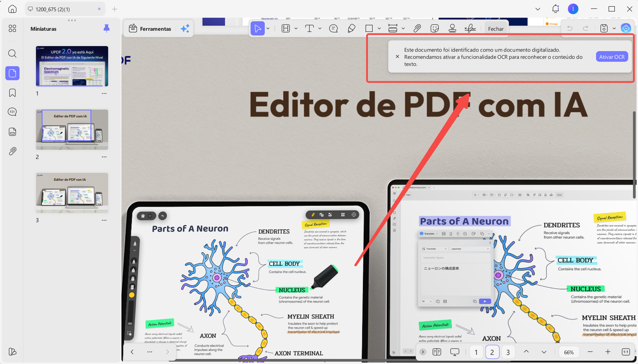Select the stamp tool
Screen dimensions: 638x364
coord(452,28)
